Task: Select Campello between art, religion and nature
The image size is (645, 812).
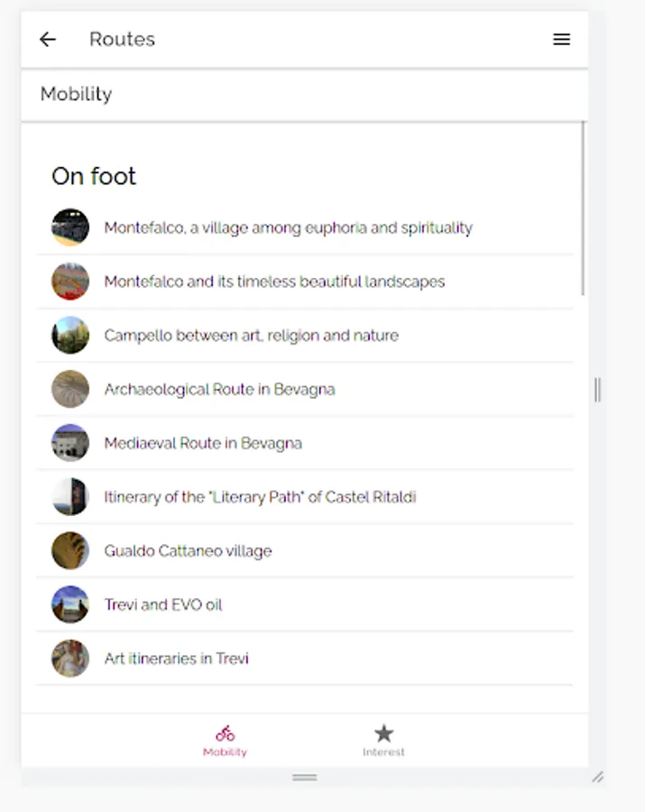Action: (251, 336)
